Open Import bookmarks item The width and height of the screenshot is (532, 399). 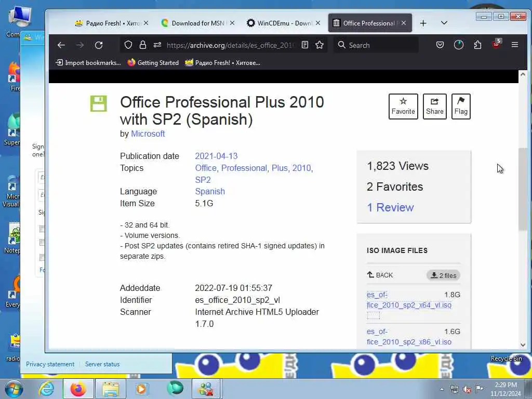[x=88, y=63]
